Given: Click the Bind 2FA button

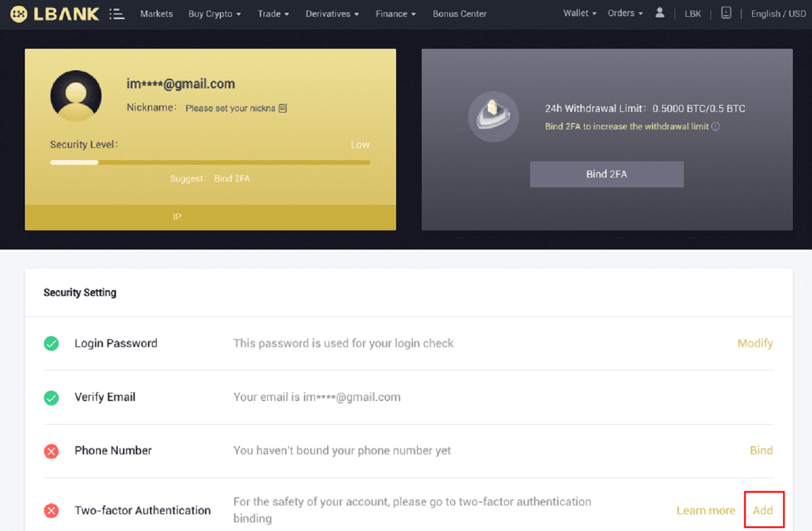Looking at the screenshot, I should [x=607, y=174].
